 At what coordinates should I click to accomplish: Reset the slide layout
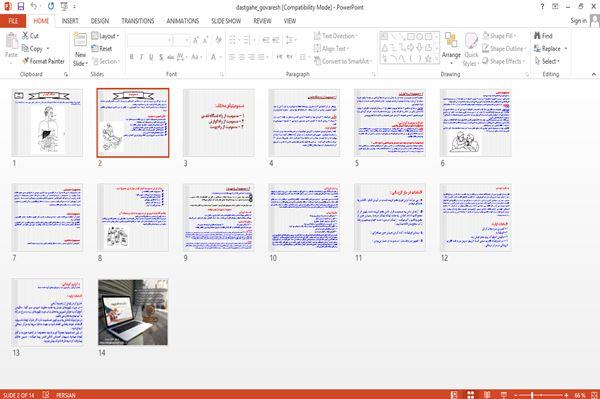(x=102, y=49)
